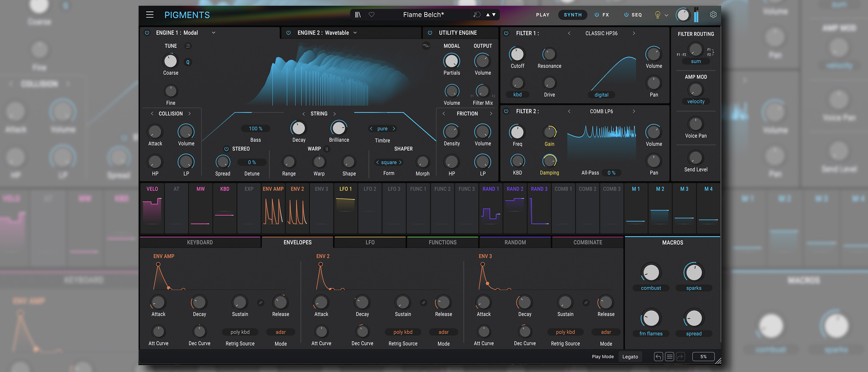Adjust the combust macro knob
The width and height of the screenshot is (868, 372).
651,273
